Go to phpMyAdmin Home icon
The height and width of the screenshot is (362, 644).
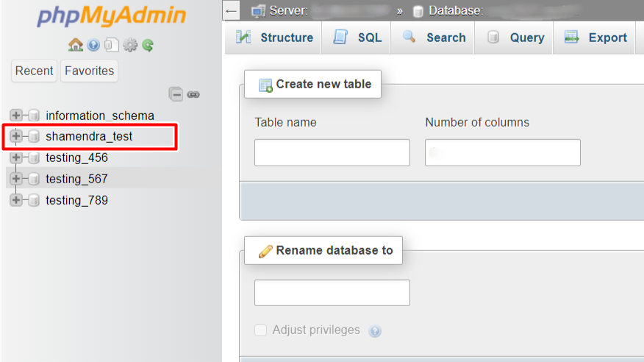pos(76,45)
